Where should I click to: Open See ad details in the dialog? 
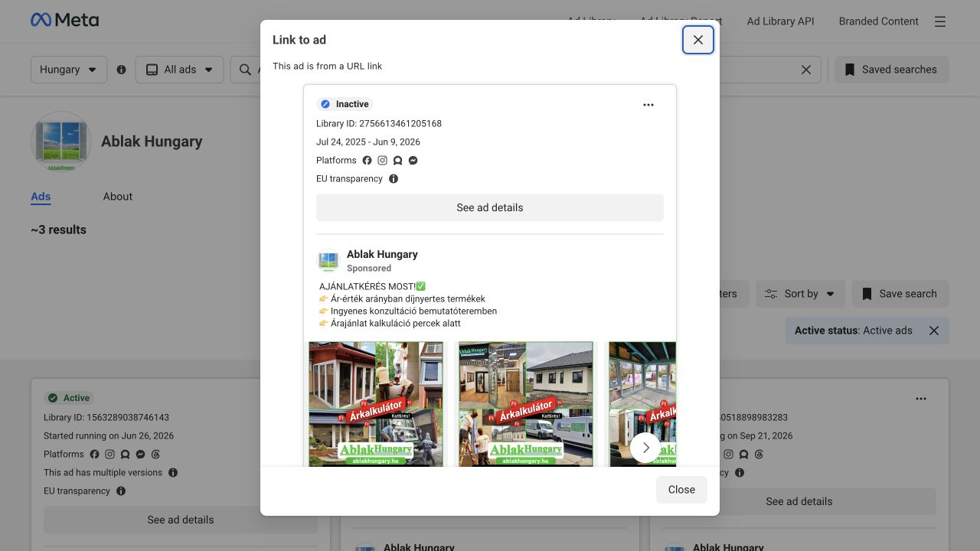click(x=490, y=207)
